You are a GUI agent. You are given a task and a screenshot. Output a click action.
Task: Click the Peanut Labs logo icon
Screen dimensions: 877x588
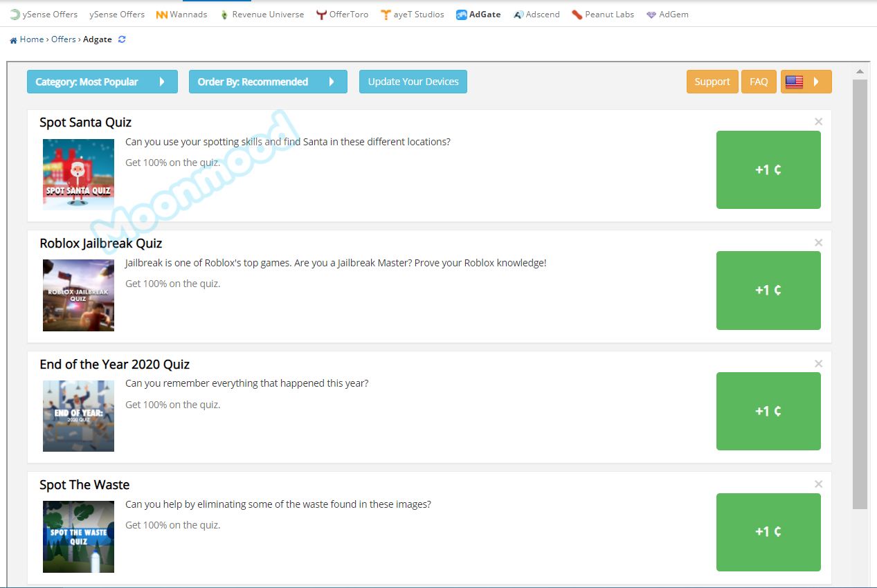coord(577,15)
